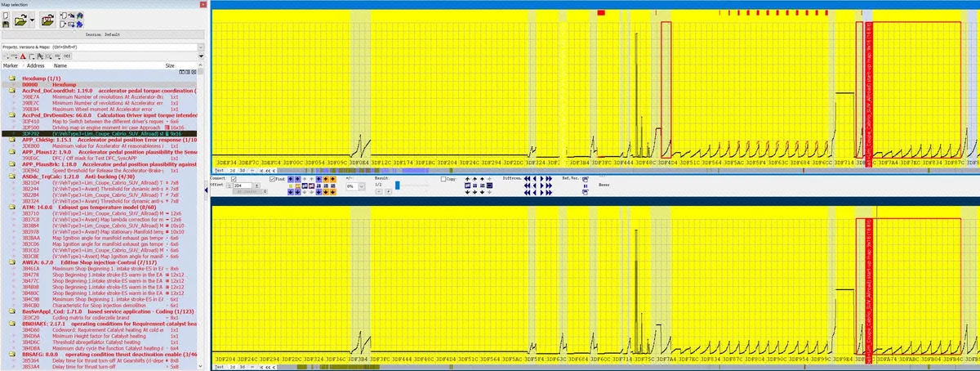Screen dimensions: 980x371
Task: Open the dropdown arrow next to open folder
Action: (x=32, y=20)
